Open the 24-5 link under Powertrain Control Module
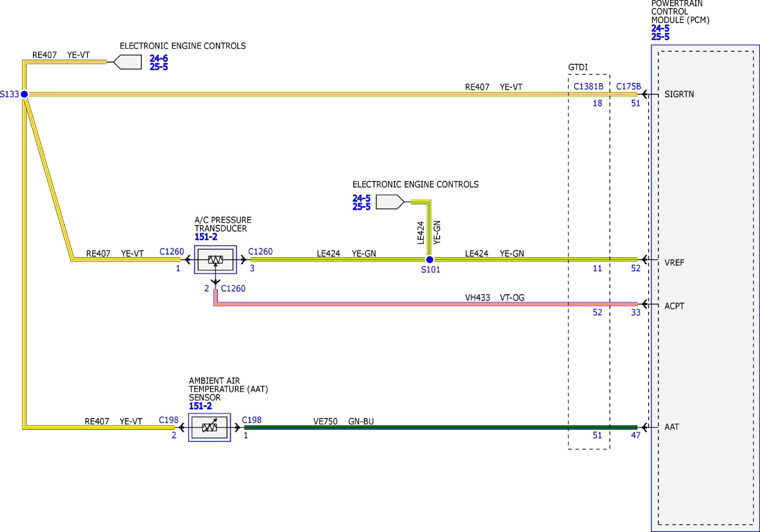This screenshot has width=760, height=532. point(660,28)
